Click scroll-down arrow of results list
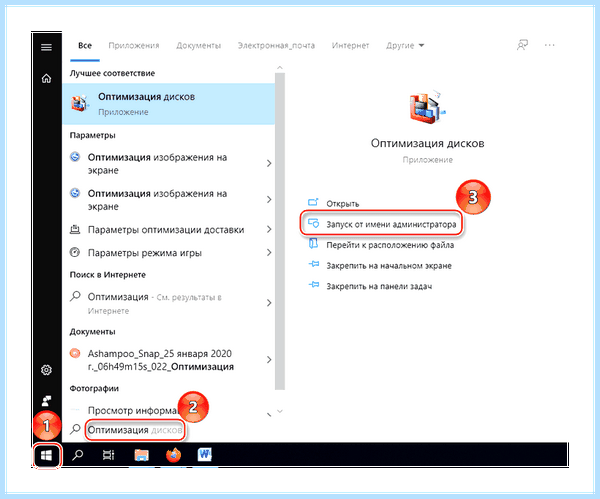600x499 pixels. point(280,411)
